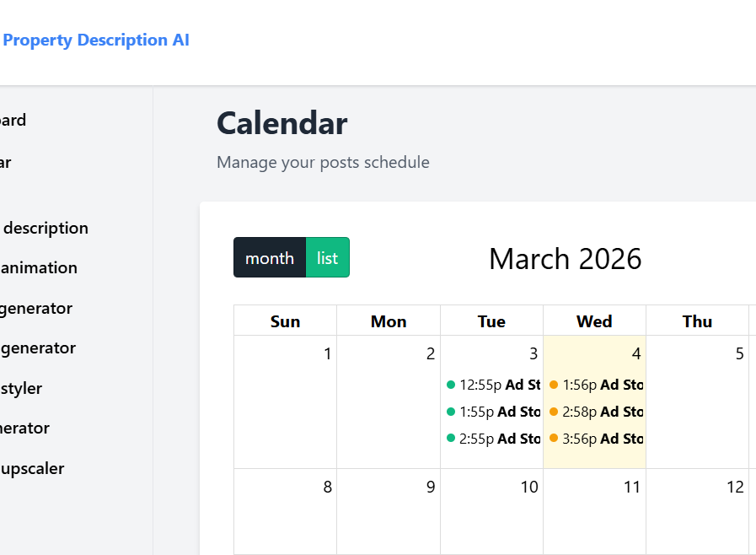Switch calendar to month view
This screenshot has height=555, width=756.
(x=270, y=258)
